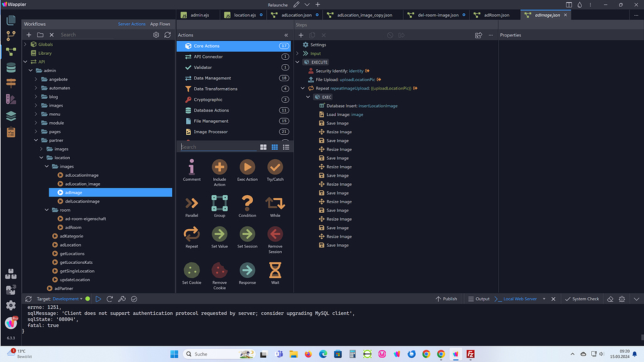Pick the Set Cookie action
Screen dimensions: 644x362
pyautogui.click(x=192, y=270)
